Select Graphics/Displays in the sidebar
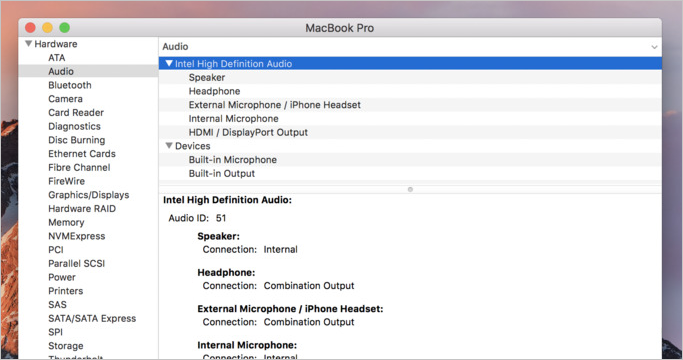Viewport: 683px width, 360px height. pyautogui.click(x=89, y=195)
